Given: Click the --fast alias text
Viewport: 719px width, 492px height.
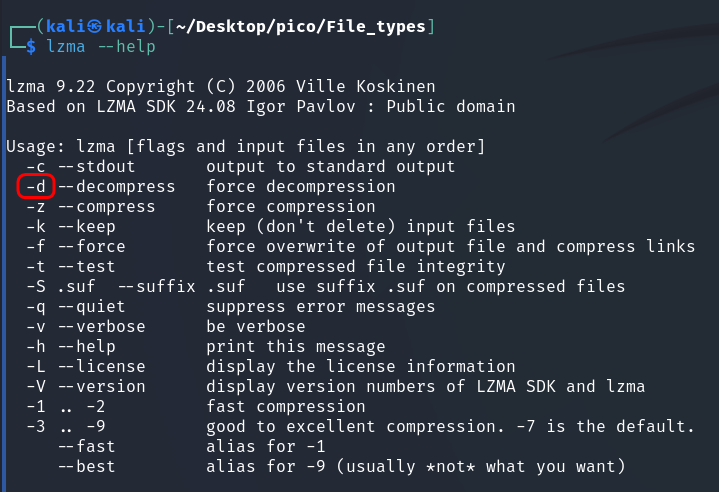Looking at the screenshot, I should coord(85,446).
